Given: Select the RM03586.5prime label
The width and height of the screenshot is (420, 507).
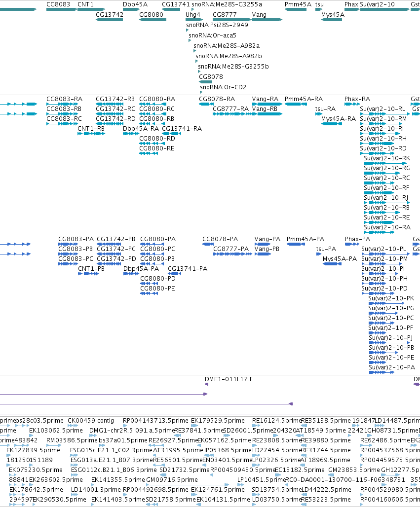Looking at the screenshot, I should [72, 440].
